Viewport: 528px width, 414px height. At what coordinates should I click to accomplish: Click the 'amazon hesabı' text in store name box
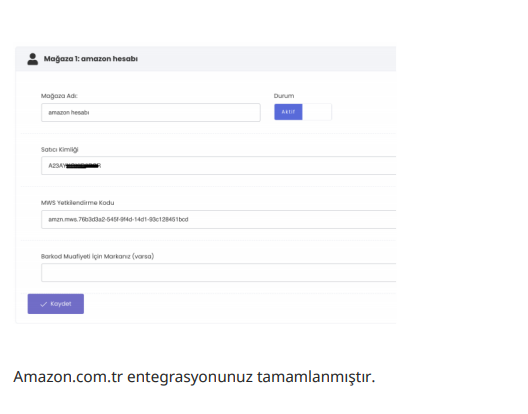point(69,113)
